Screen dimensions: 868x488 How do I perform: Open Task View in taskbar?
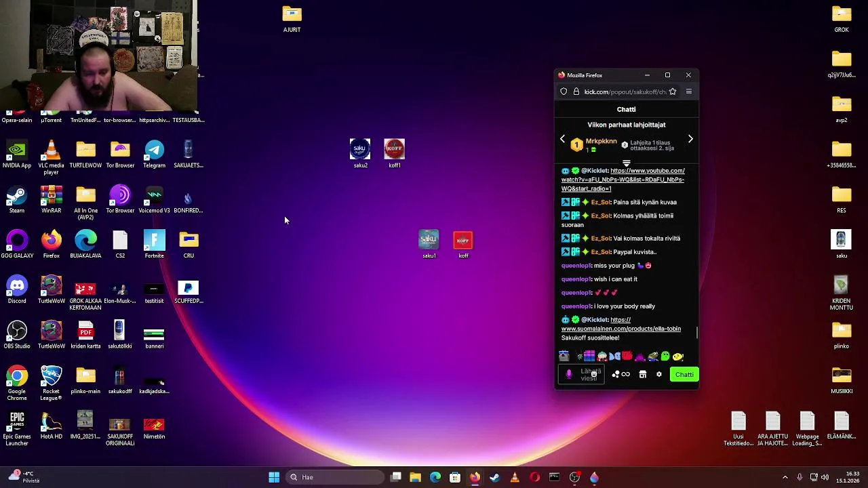pyautogui.click(x=396, y=477)
